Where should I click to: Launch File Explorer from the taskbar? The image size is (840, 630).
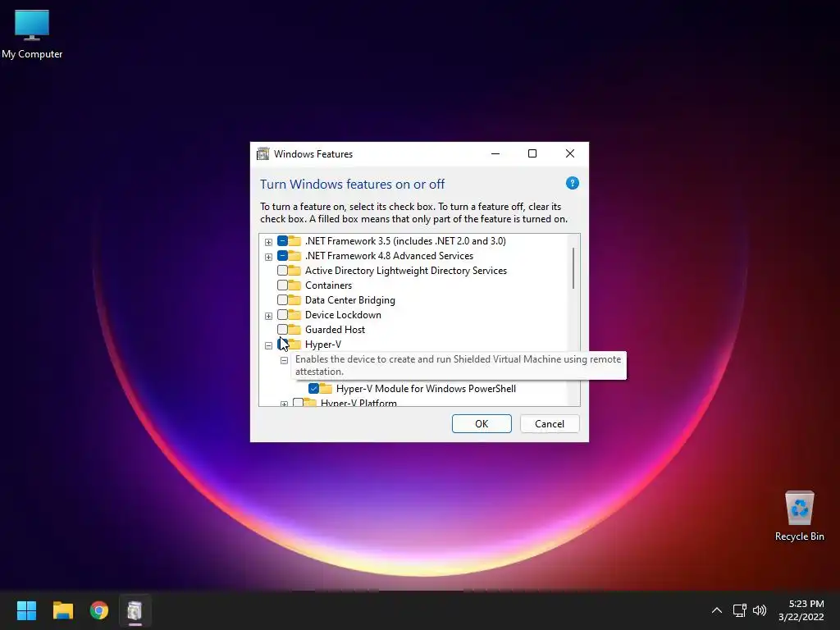(x=62, y=610)
